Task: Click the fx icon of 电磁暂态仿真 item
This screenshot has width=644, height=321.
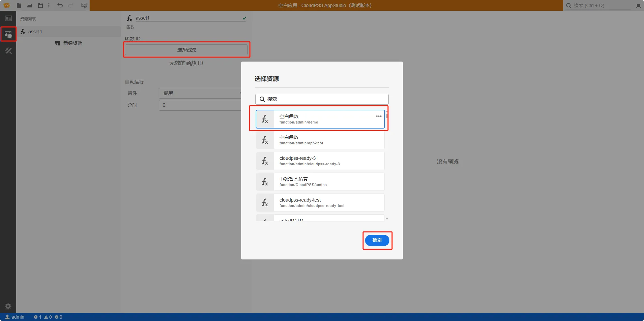Action: point(265,182)
